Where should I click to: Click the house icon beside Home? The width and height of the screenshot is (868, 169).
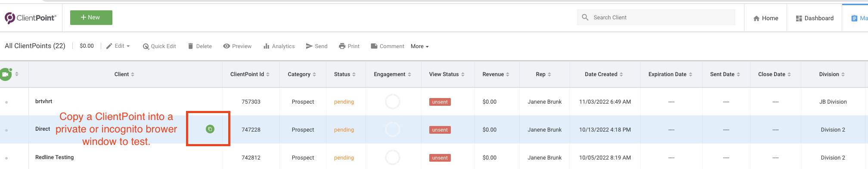(756, 18)
